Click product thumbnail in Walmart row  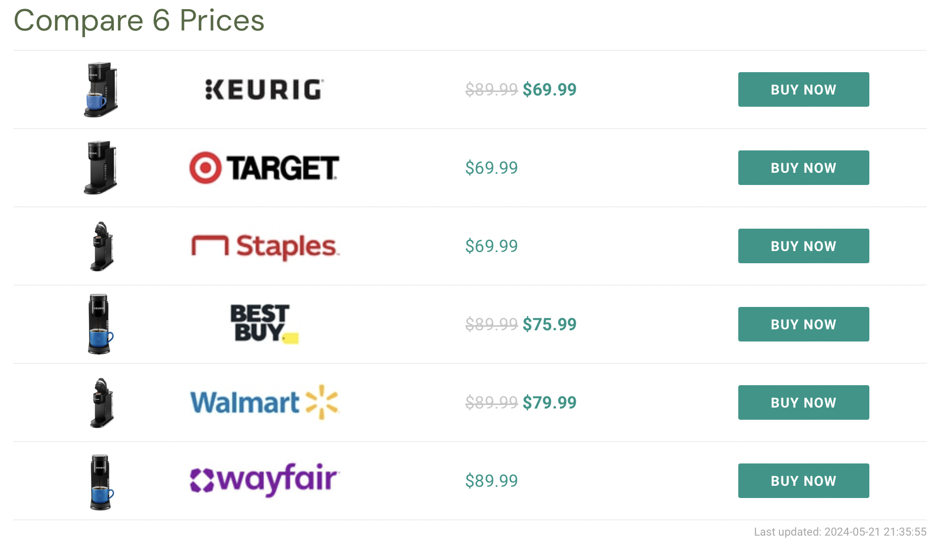tap(102, 402)
